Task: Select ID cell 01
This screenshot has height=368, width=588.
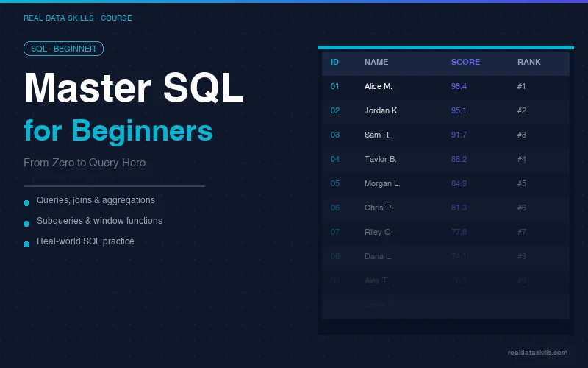Action: pos(335,86)
